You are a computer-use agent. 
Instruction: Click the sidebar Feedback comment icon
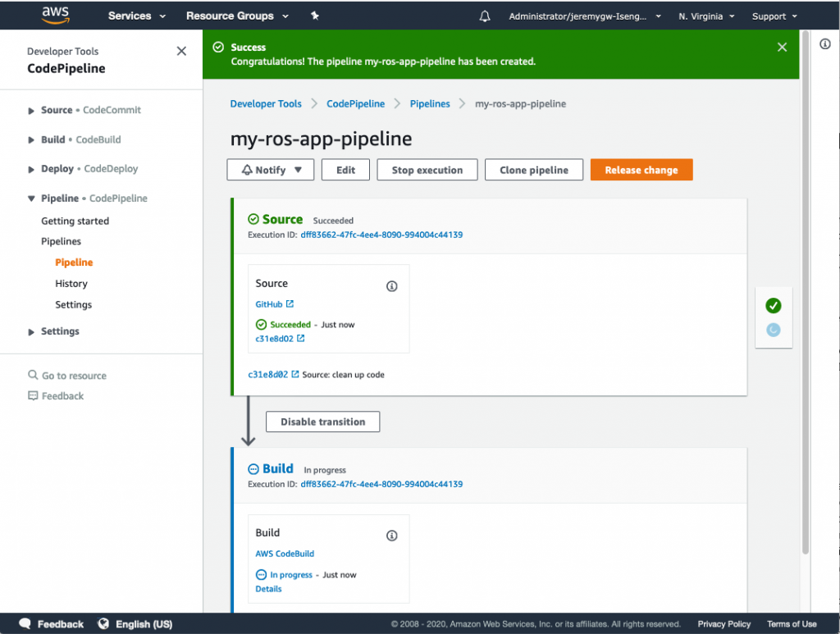(x=33, y=395)
